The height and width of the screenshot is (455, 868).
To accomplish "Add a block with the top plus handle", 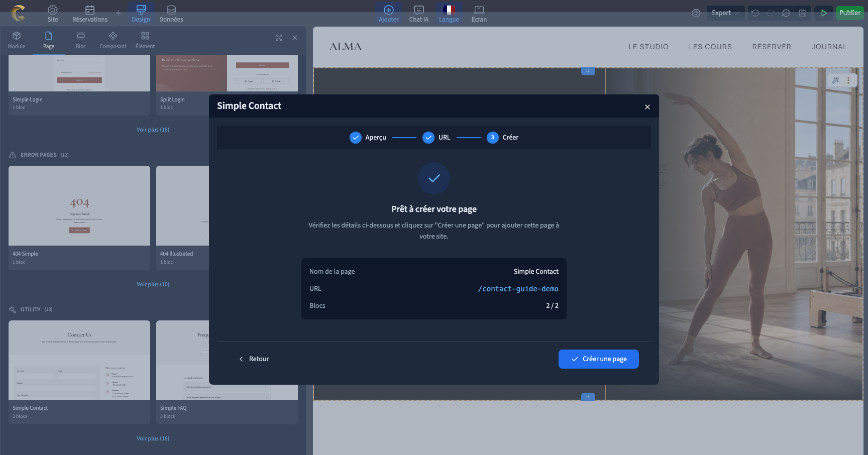I will (588, 71).
